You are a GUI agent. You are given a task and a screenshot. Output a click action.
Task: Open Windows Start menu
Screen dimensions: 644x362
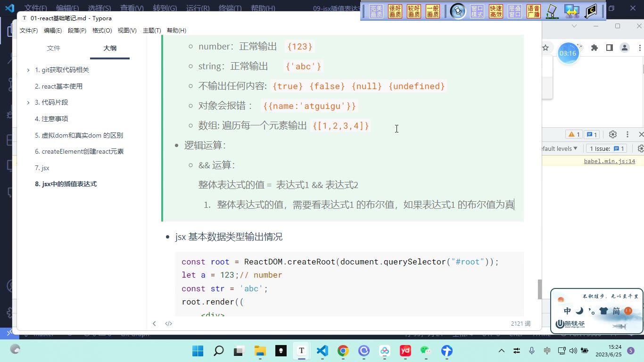[198, 351]
